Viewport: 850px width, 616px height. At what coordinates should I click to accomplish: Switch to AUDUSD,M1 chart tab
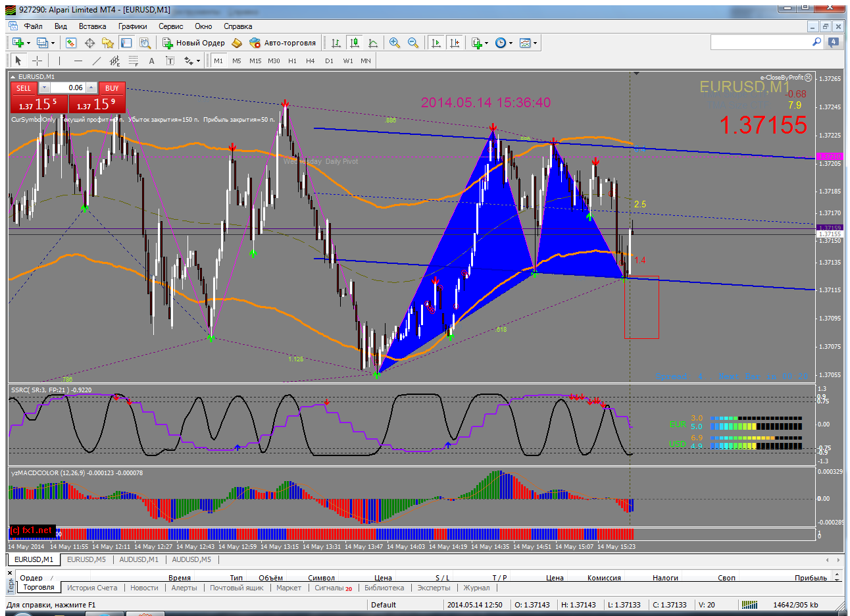click(139, 559)
